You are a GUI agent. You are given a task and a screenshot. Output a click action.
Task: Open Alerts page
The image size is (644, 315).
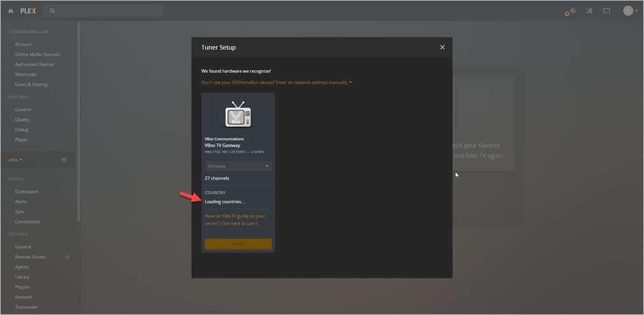click(x=20, y=202)
